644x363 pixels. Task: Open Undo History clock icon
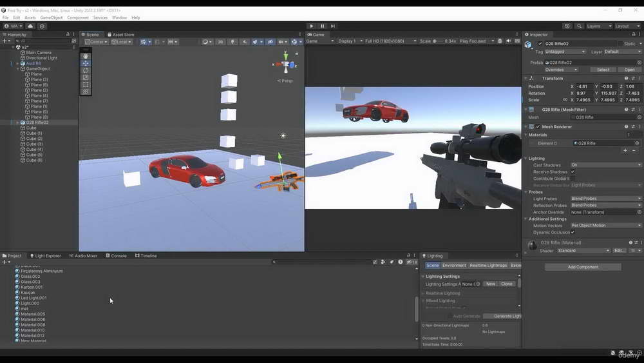(567, 26)
